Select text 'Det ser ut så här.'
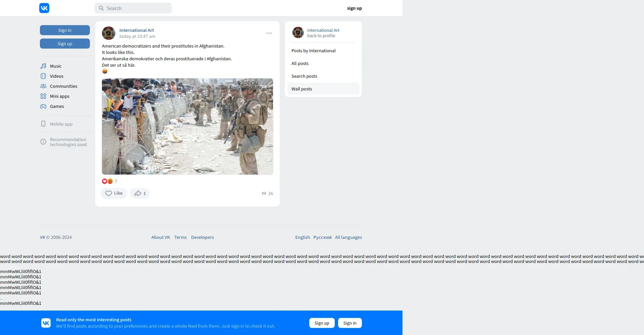This screenshot has height=335, width=644. (x=119, y=65)
